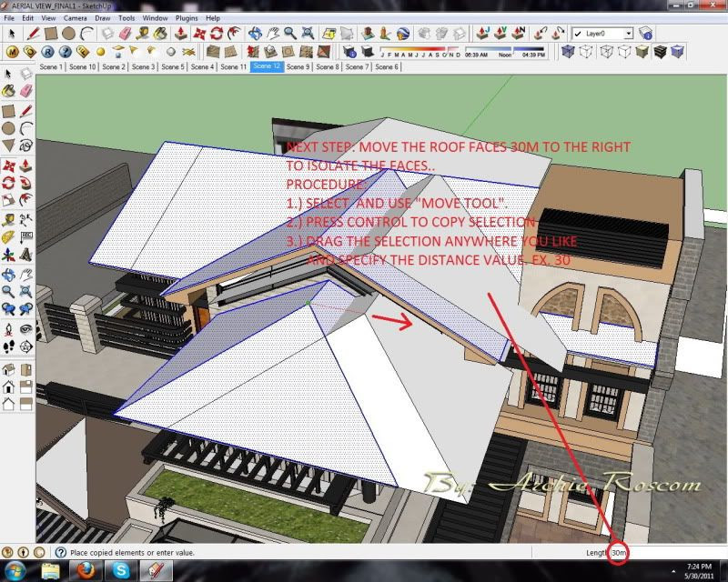
Task: Open Firefox from the taskbar
Action: click(86, 570)
